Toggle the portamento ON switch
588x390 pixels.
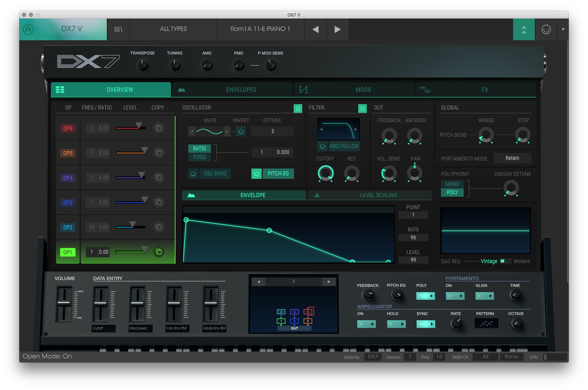click(455, 296)
